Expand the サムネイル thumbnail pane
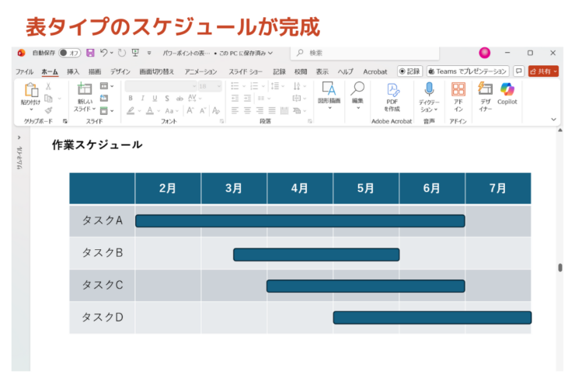This screenshot has height=392, width=575. tap(19, 137)
